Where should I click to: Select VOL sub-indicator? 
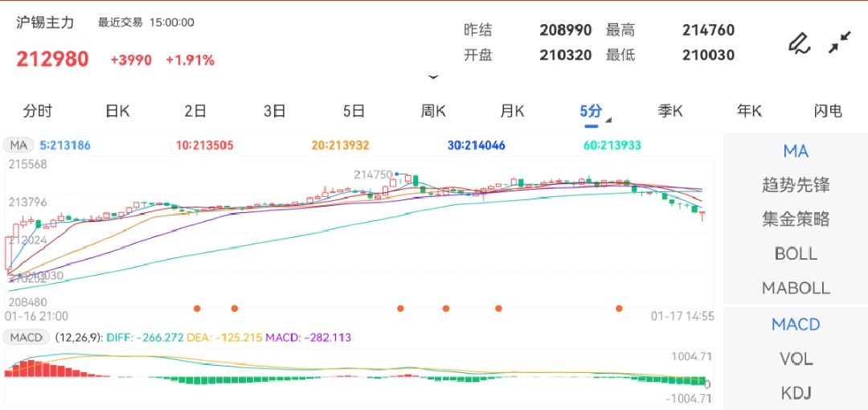tap(796, 359)
